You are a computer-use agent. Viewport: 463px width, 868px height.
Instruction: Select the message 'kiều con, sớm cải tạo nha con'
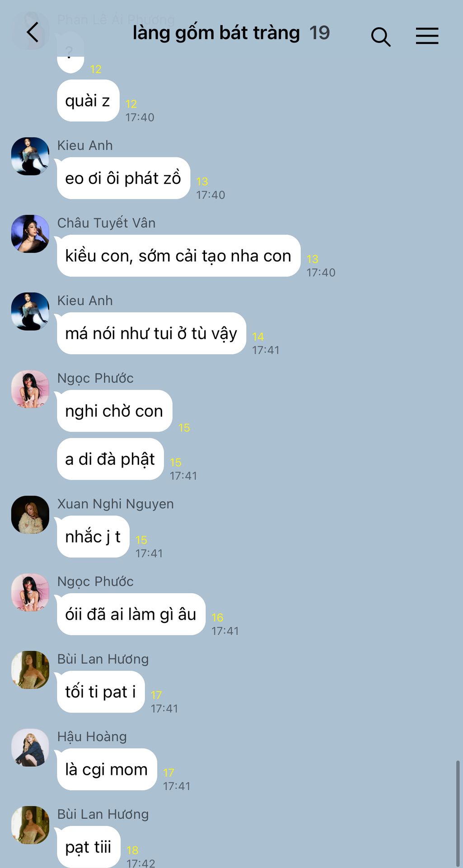click(x=178, y=255)
